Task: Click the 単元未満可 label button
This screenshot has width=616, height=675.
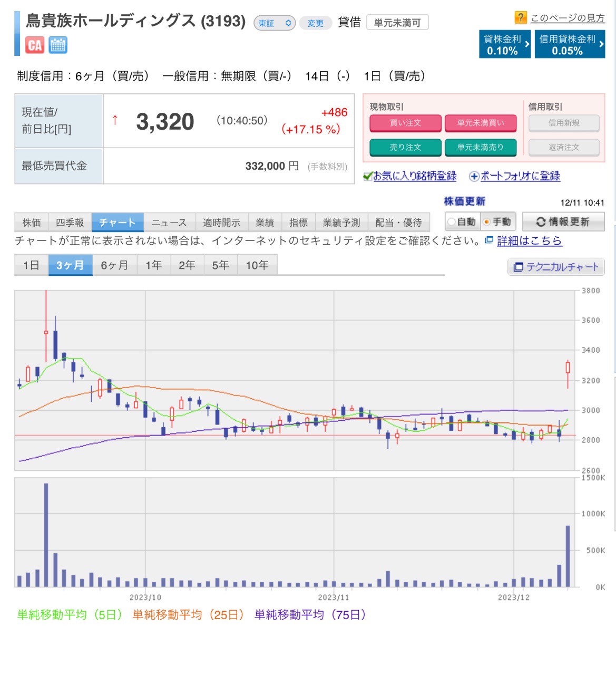Action: (397, 23)
